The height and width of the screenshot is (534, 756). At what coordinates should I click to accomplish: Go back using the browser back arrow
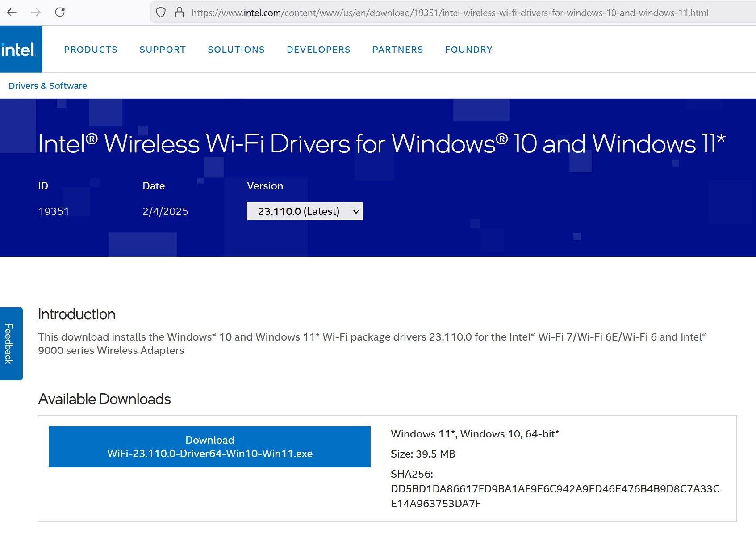[x=12, y=12]
